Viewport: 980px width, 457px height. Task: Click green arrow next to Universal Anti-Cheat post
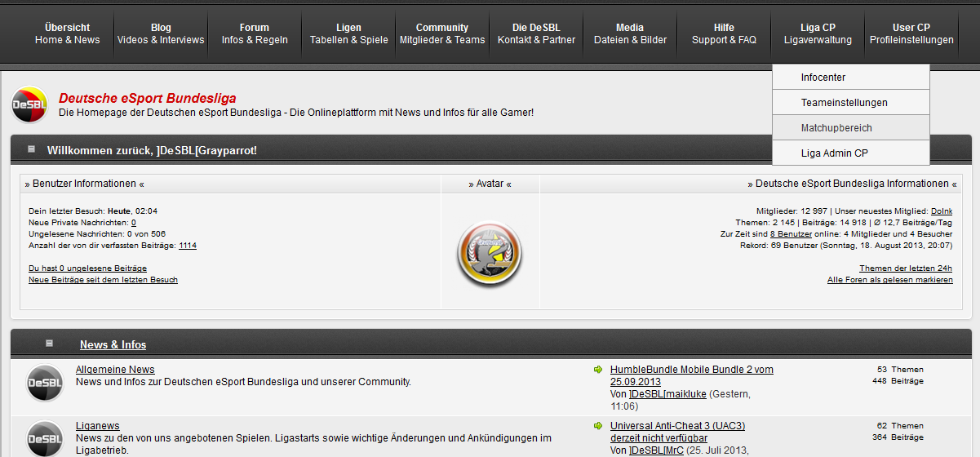(x=598, y=426)
